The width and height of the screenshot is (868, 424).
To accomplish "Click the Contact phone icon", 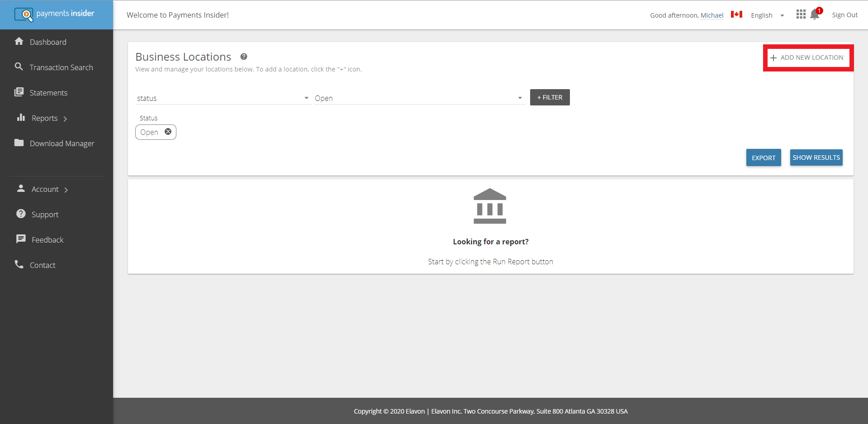I will coord(19,264).
